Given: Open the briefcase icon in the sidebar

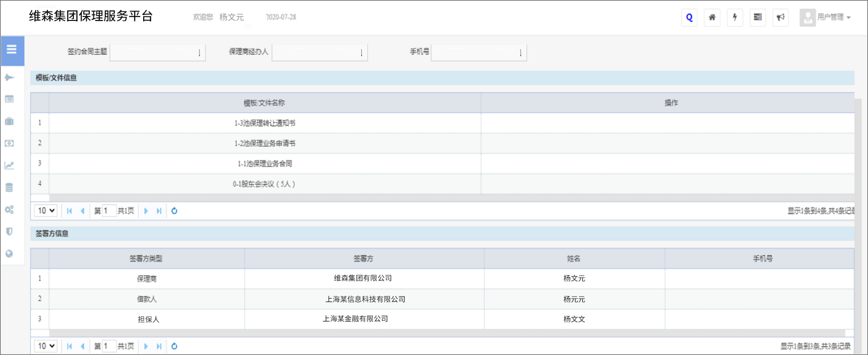Looking at the screenshot, I should pyautogui.click(x=9, y=121).
